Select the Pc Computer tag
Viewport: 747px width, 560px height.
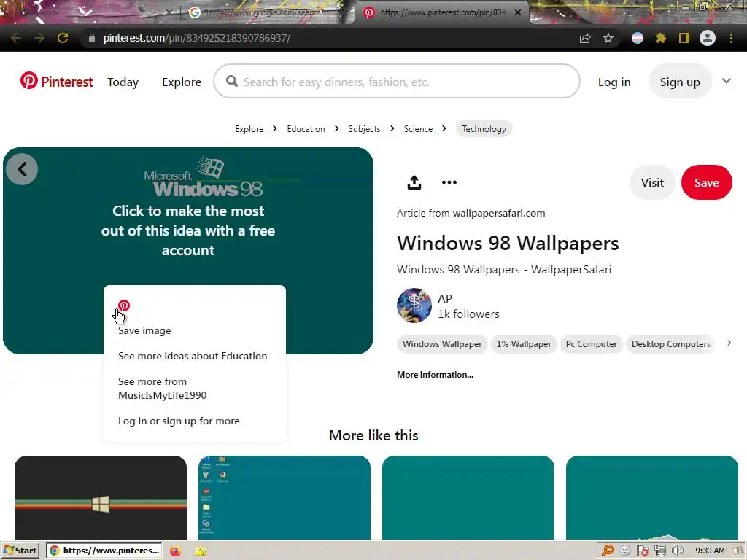pos(591,344)
